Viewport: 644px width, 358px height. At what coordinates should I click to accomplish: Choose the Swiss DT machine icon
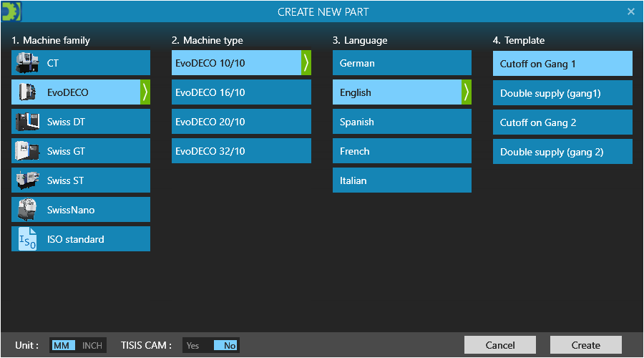(28, 122)
